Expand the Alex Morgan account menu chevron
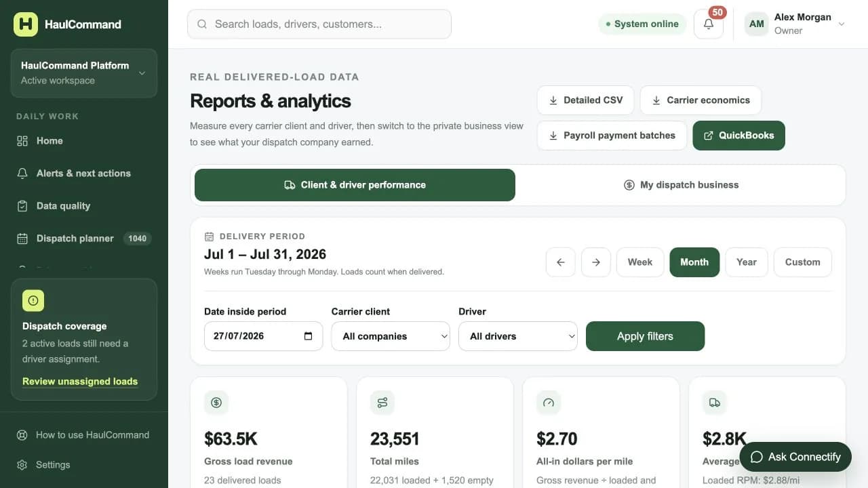 [842, 24]
